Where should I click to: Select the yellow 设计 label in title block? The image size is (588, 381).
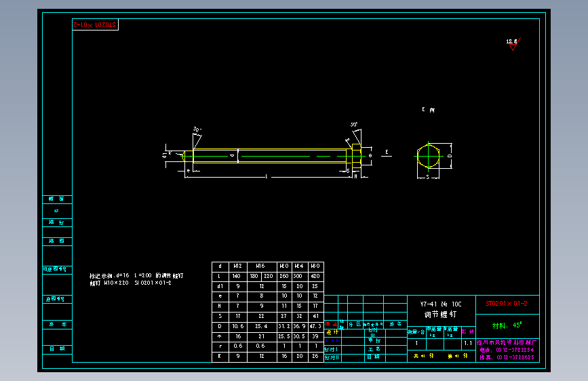tap(332, 332)
